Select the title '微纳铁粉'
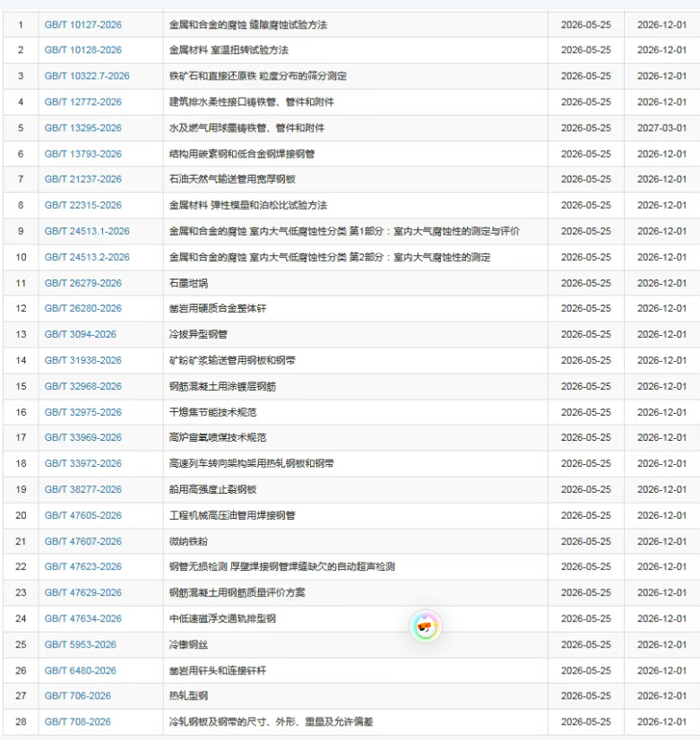700x740 pixels. [188, 541]
